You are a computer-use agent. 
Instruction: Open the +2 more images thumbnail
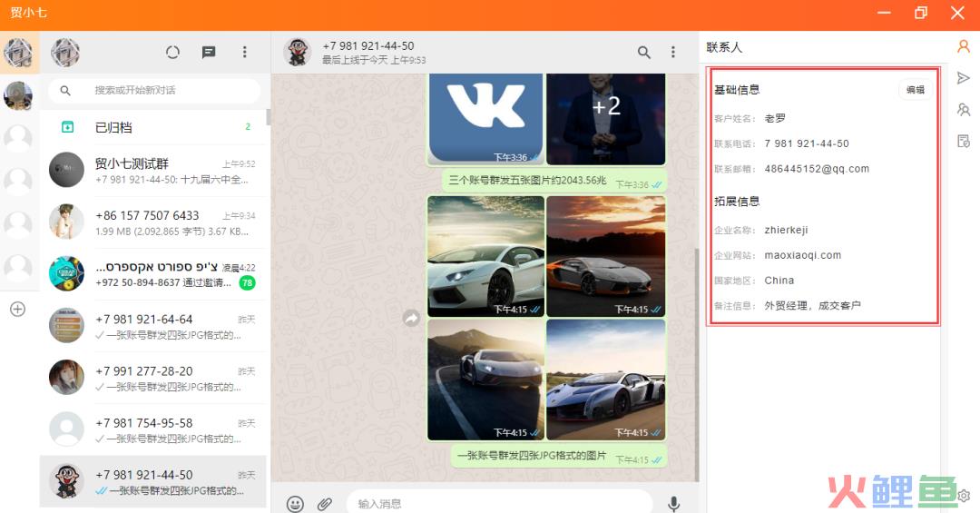click(605, 119)
